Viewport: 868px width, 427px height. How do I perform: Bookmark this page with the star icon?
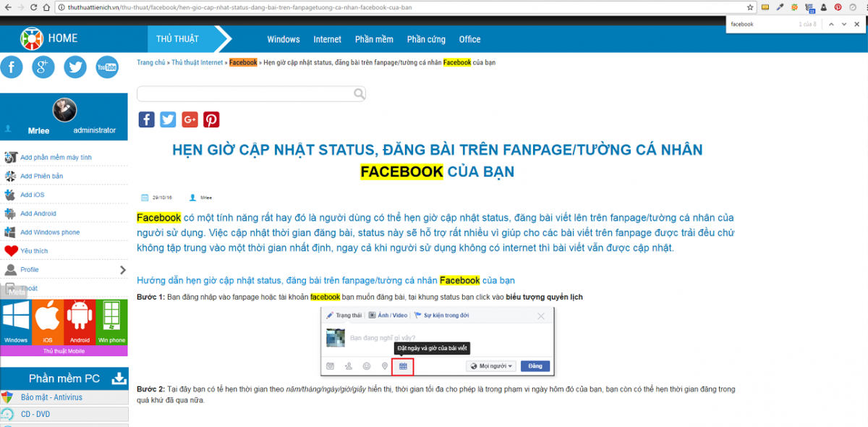(752, 7)
